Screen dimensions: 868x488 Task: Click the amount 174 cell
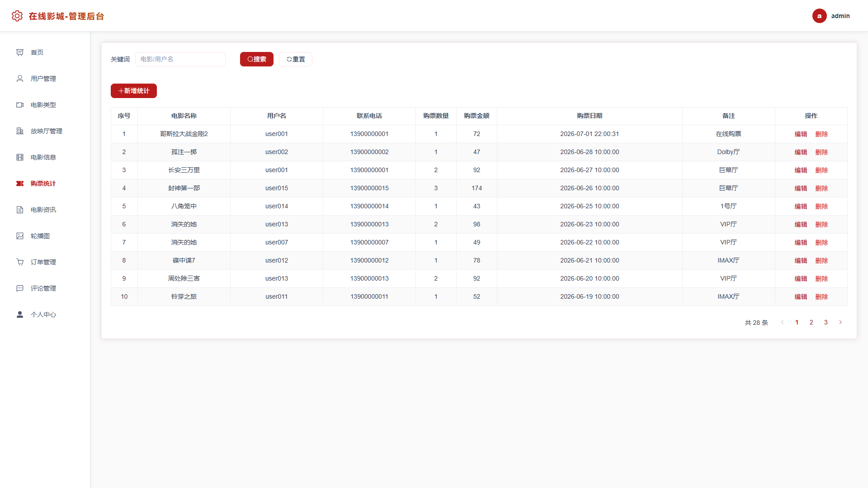coord(476,188)
